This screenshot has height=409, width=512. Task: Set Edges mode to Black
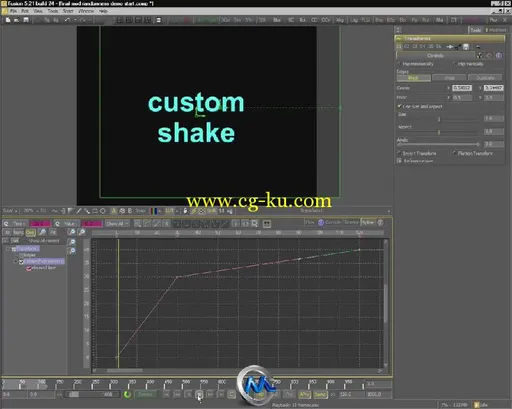[413, 78]
